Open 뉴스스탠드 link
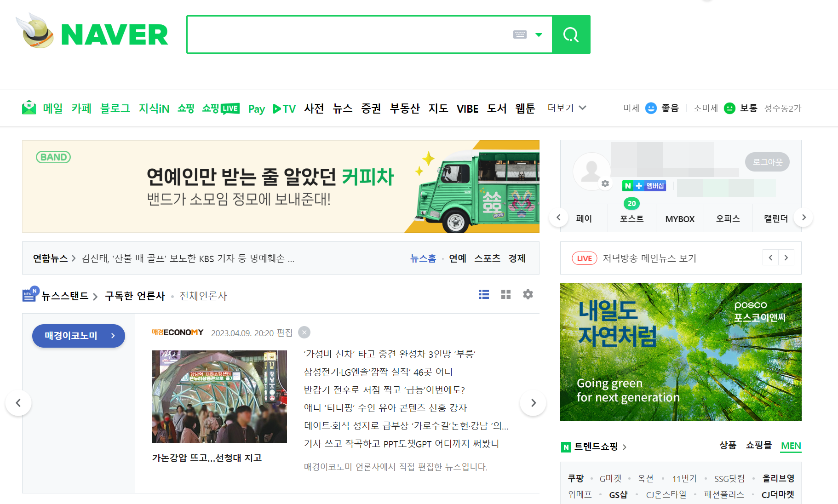Viewport: 838px width, 504px height. coord(65,296)
